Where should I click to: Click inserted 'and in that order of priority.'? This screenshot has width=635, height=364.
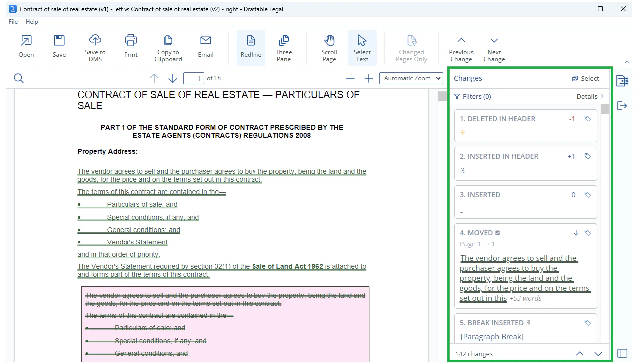pyautogui.click(x=119, y=254)
